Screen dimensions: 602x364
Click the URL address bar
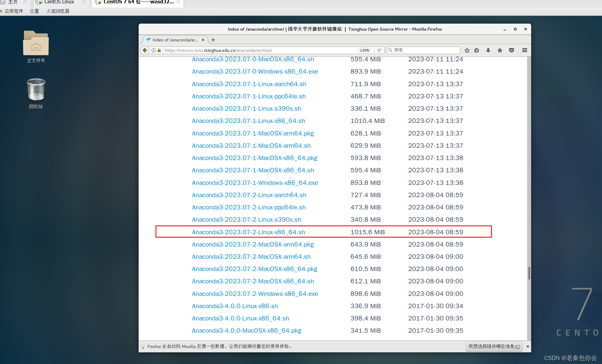tap(260, 50)
